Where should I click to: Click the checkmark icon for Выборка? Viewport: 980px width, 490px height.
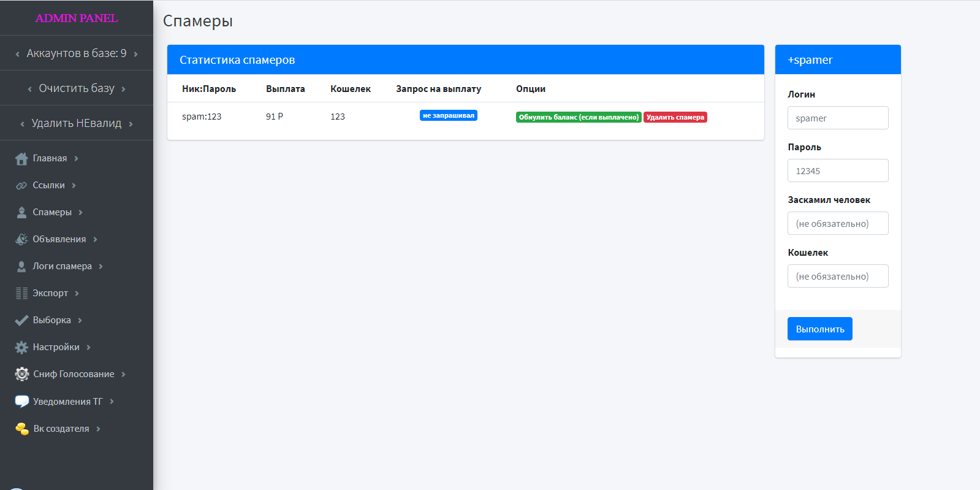[x=21, y=321]
